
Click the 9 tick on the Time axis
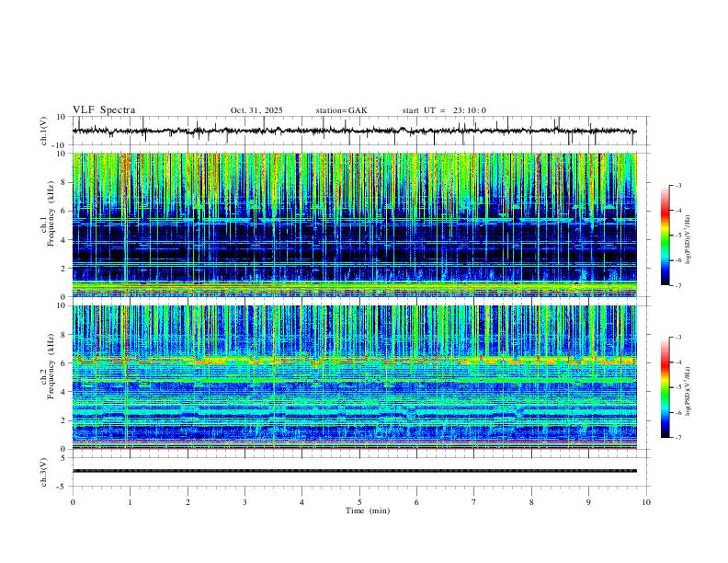tap(588, 502)
